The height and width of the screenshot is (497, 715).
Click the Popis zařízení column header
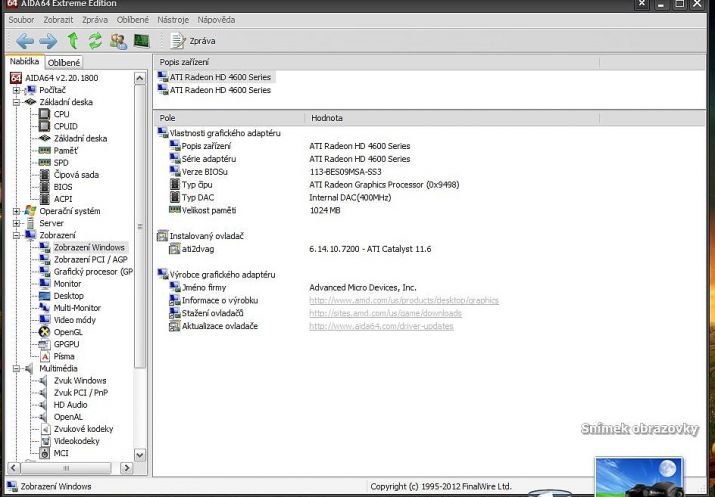[x=377, y=62]
